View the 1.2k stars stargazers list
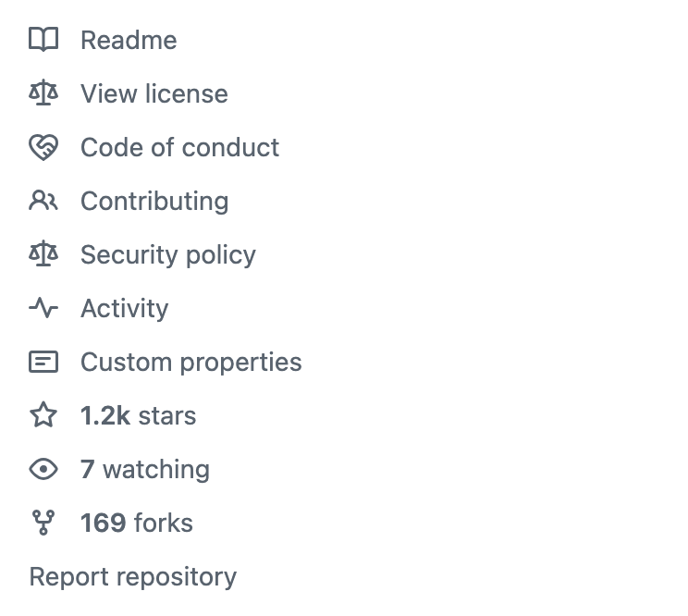This screenshot has height=616, width=688. pos(139,415)
